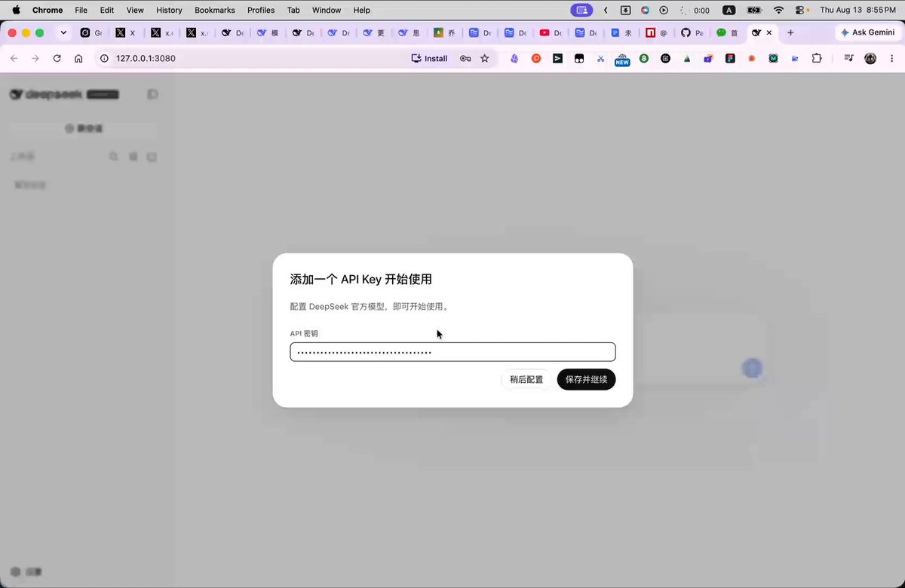
Task: Open the Edit menu
Action: 106,10
